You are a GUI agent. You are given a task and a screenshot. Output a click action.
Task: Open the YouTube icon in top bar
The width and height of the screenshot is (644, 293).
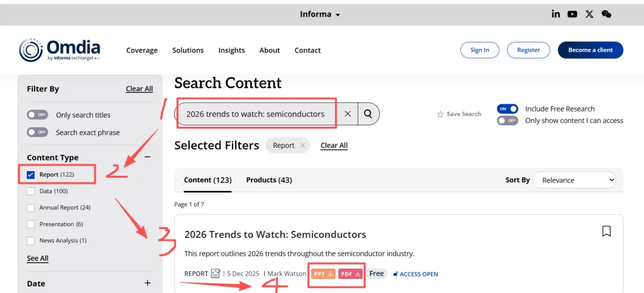pos(572,14)
